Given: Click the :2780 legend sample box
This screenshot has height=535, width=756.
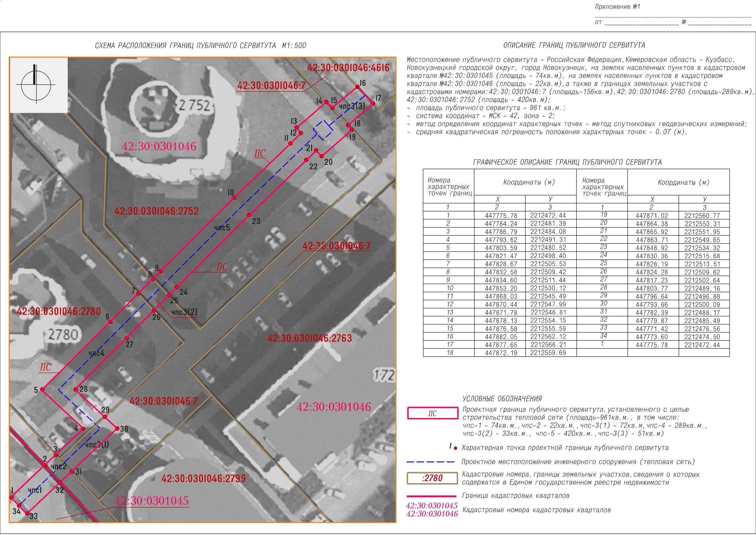Looking at the screenshot, I should click(432, 478).
